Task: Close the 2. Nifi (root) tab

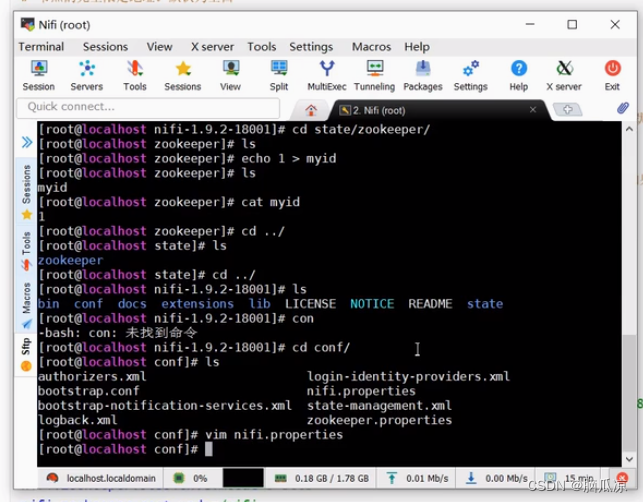Action: tap(533, 110)
